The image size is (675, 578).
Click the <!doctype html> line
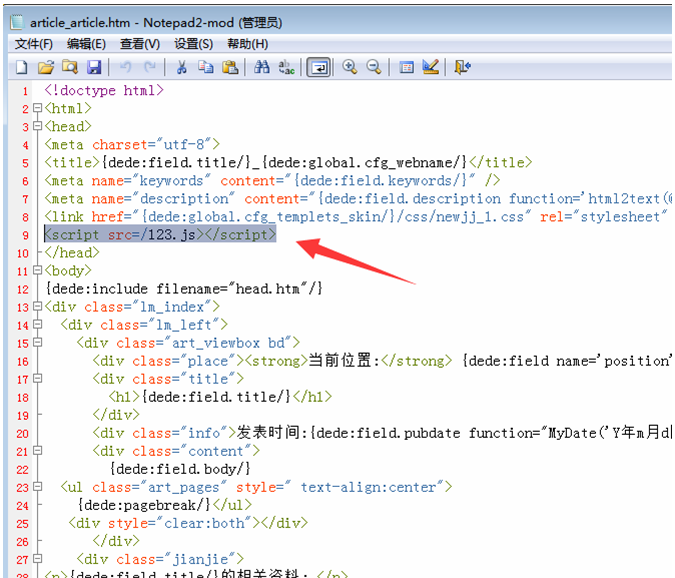(x=104, y=90)
